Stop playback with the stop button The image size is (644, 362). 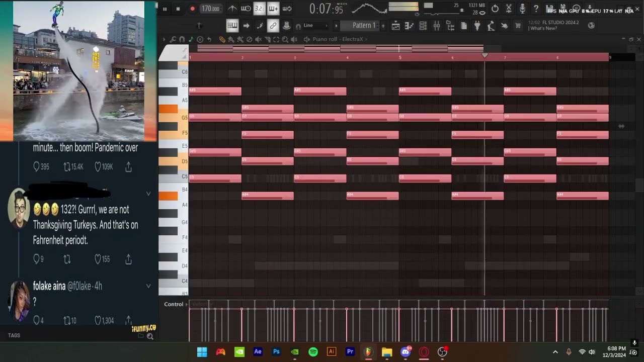pyautogui.click(x=178, y=9)
